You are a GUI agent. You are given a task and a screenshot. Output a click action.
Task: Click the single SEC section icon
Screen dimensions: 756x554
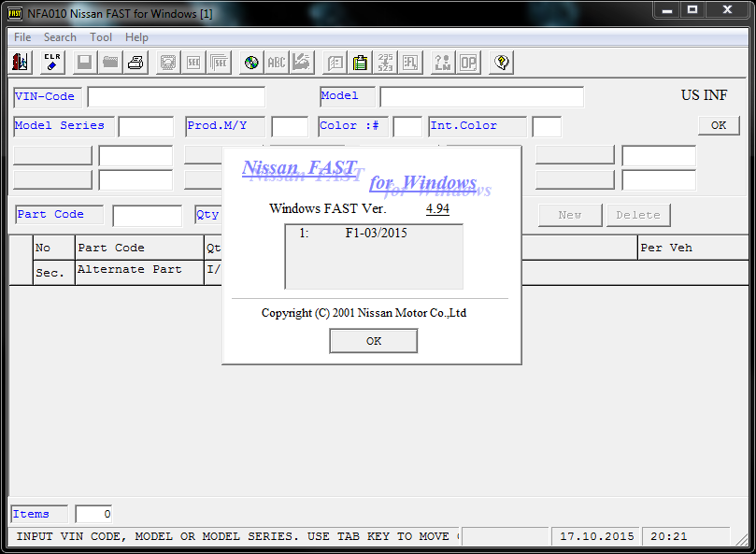click(193, 63)
